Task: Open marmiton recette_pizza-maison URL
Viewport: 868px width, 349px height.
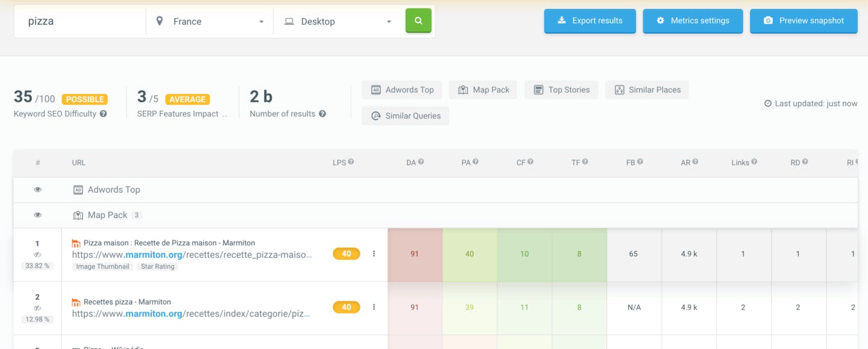Action: pyautogui.click(x=192, y=254)
